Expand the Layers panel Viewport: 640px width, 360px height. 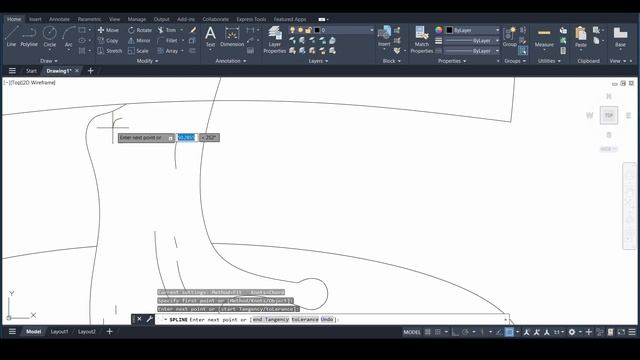pyautogui.click(x=318, y=61)
